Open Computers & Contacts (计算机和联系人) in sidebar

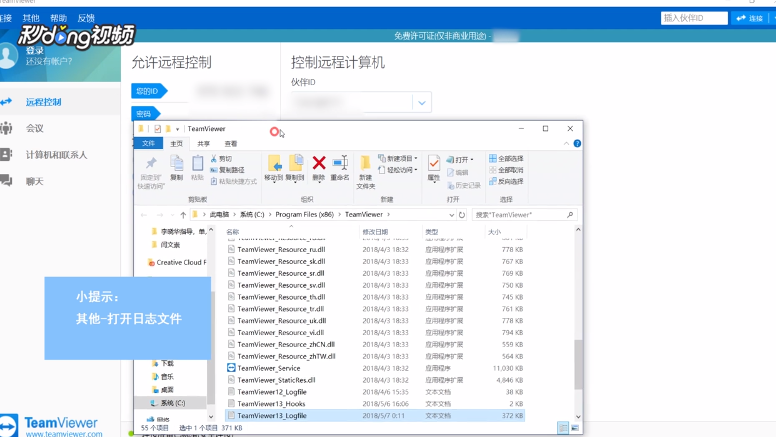(56, 155)
